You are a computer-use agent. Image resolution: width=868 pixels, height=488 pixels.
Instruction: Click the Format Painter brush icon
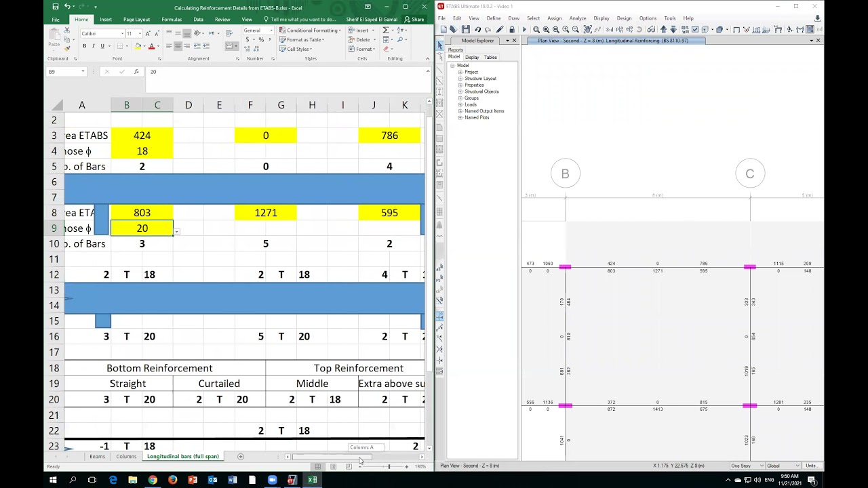[67, 49]
